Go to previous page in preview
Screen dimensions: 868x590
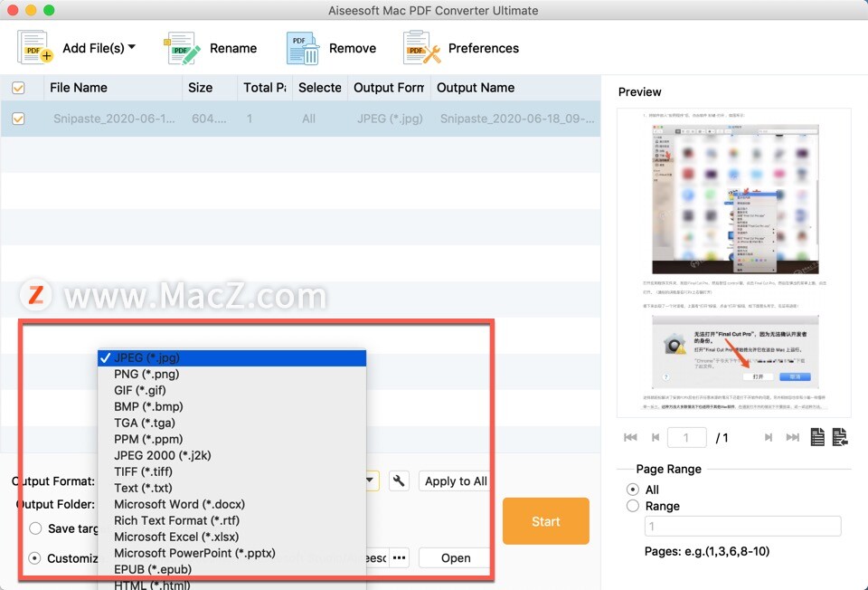(656, 438)
